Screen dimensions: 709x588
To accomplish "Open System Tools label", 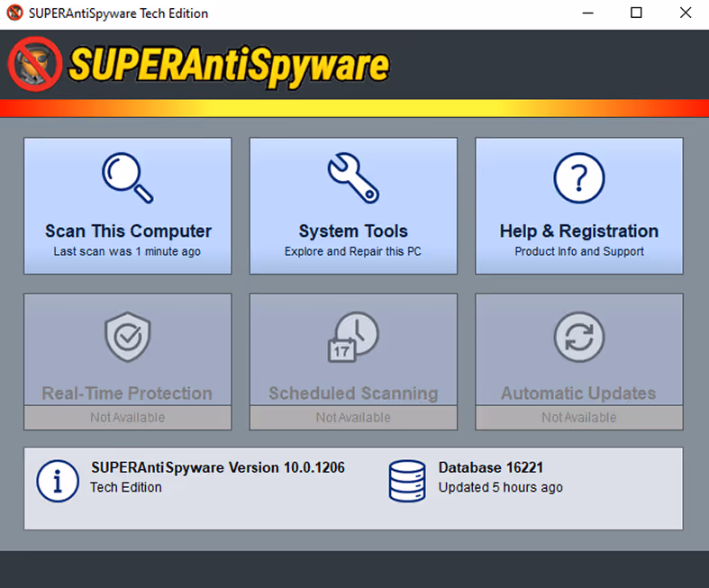I will click(x=353, y=231).
